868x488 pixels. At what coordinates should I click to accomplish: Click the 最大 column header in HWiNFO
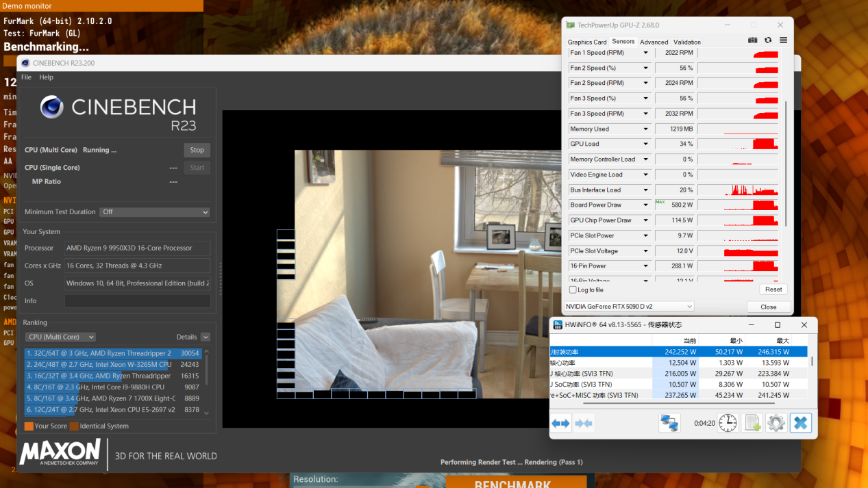click(782, 340)
